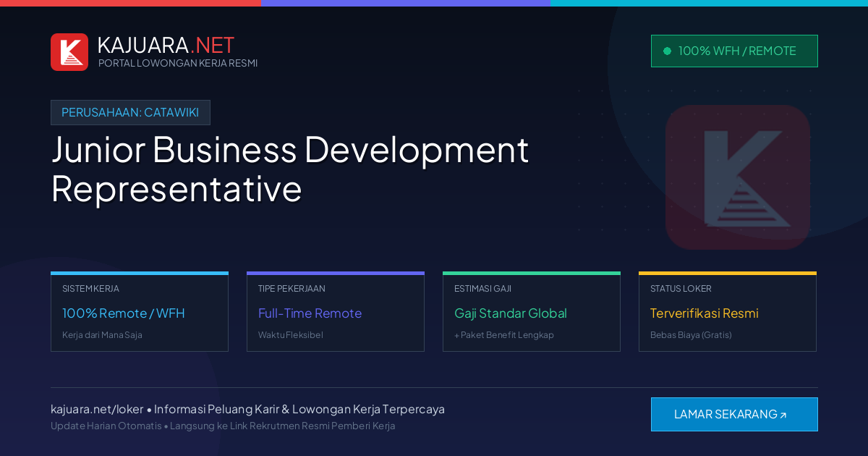Click the red Kajuara K logo icon
Image resolution: width=868 pixels, height=456 pixels.
[x=69, y=52]
